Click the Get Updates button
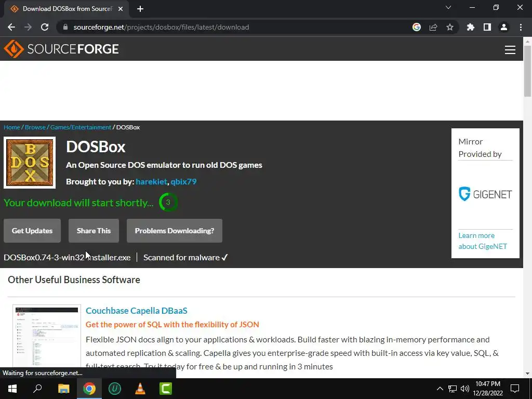The image size is (532, 399). (x=32, y=231)
